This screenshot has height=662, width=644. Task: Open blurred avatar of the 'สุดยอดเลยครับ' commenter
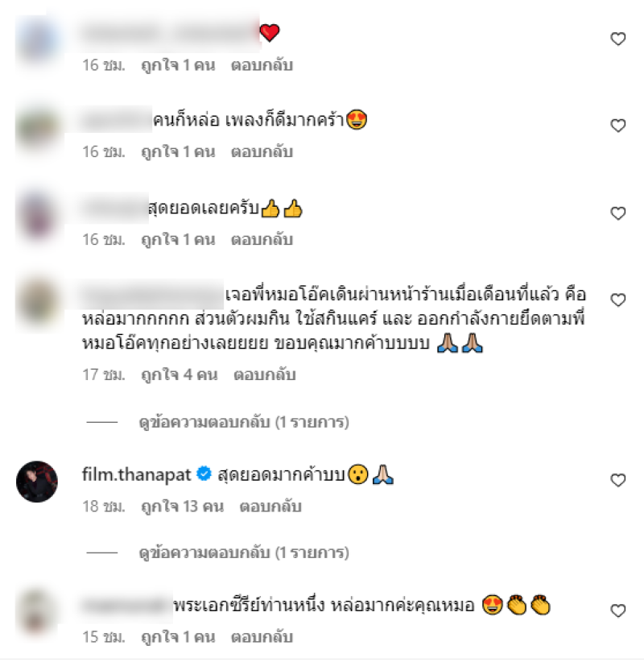click(x=37, y=216)
